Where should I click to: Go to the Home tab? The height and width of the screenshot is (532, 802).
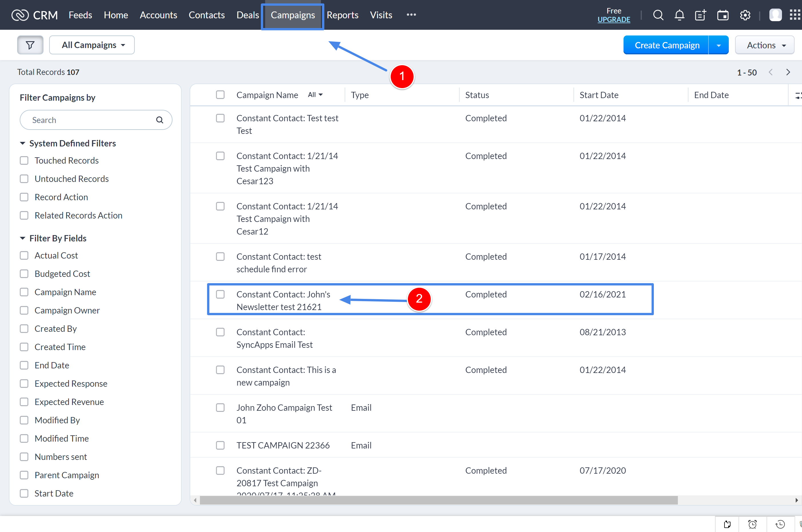coord(116,15)
